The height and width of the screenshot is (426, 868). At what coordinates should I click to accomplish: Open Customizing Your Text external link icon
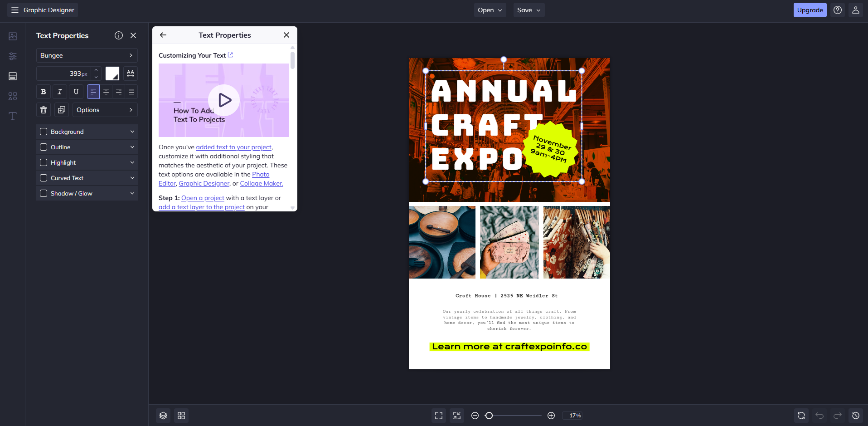point(230,55)
